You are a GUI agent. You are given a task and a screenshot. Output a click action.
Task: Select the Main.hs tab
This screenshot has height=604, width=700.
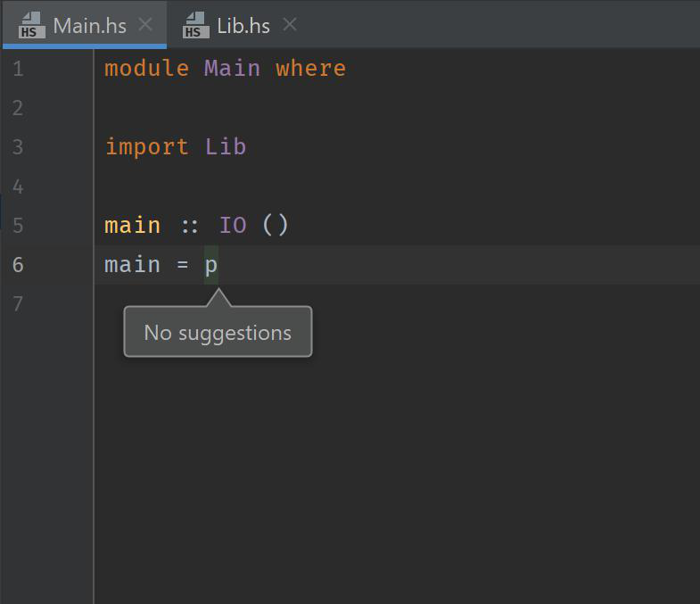pyautogui.click(x=89, y=25)
